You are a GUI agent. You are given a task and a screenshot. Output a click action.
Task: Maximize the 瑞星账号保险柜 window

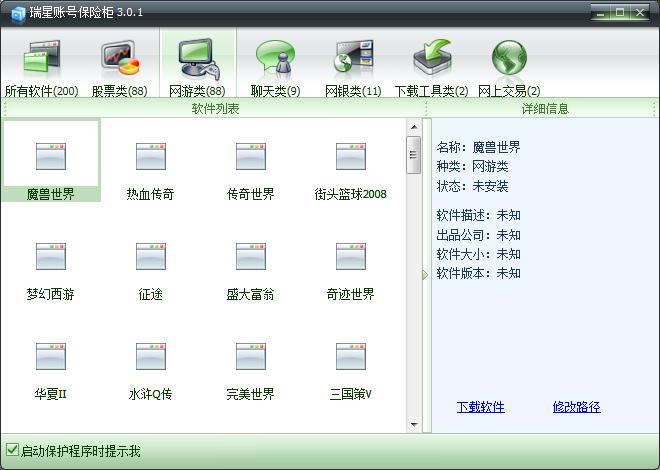pyautogui.click(x=620, y=13)
